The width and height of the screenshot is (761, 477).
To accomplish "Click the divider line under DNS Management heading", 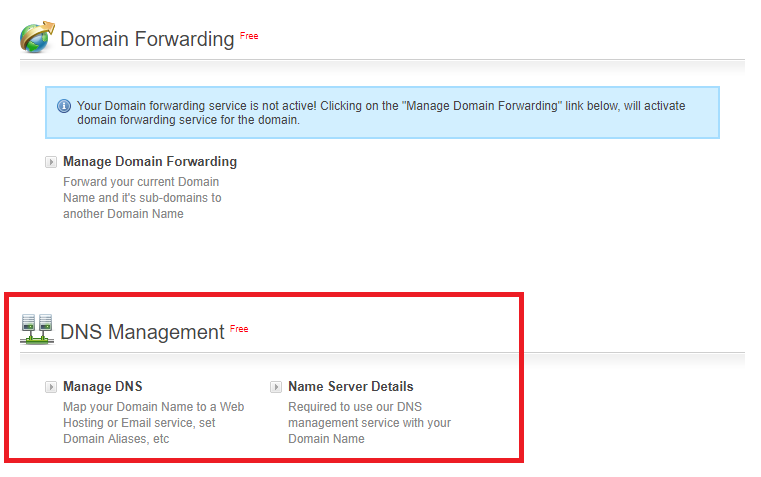I will 382,353.
